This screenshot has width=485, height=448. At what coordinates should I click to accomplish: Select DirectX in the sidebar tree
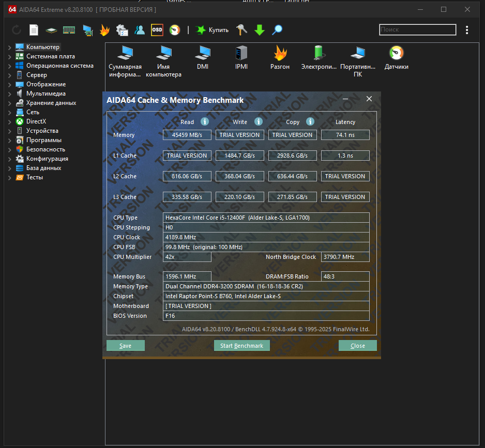(x=36, y=121)
